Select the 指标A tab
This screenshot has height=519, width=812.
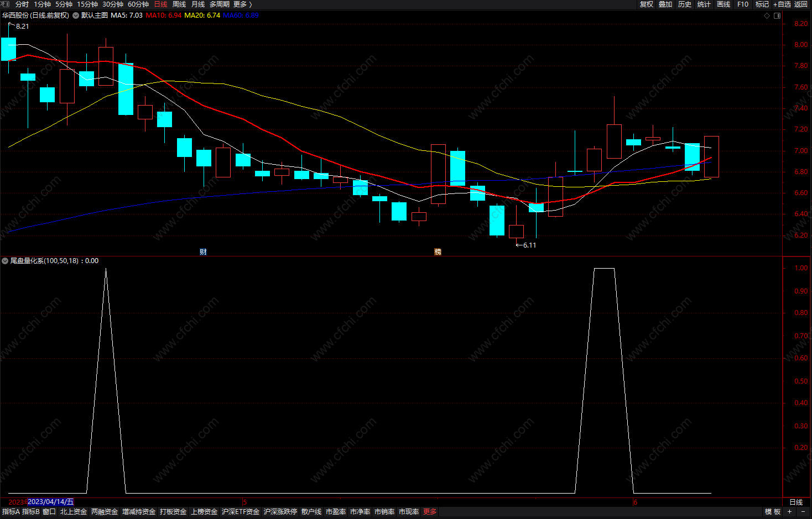11,512
